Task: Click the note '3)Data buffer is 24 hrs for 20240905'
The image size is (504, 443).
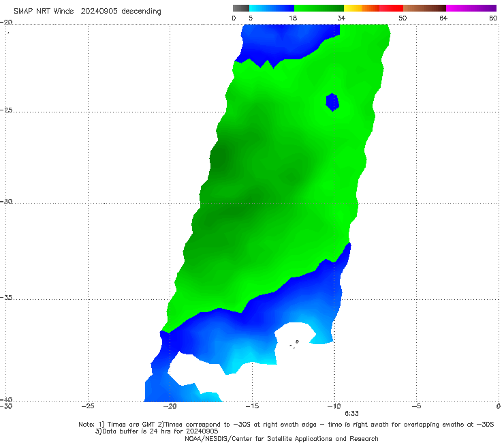Action: click(x=157, y=431)
